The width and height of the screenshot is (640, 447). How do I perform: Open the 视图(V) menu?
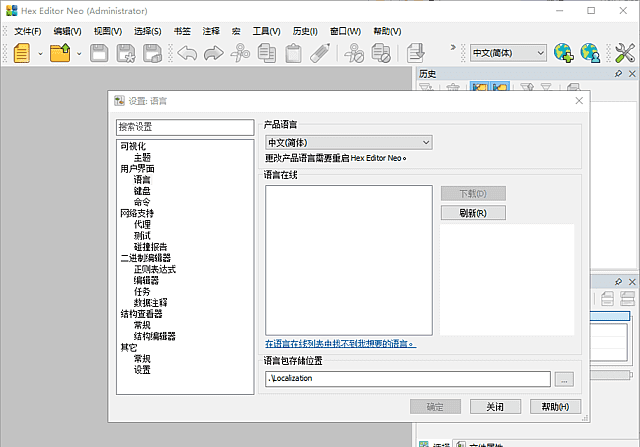108,31
